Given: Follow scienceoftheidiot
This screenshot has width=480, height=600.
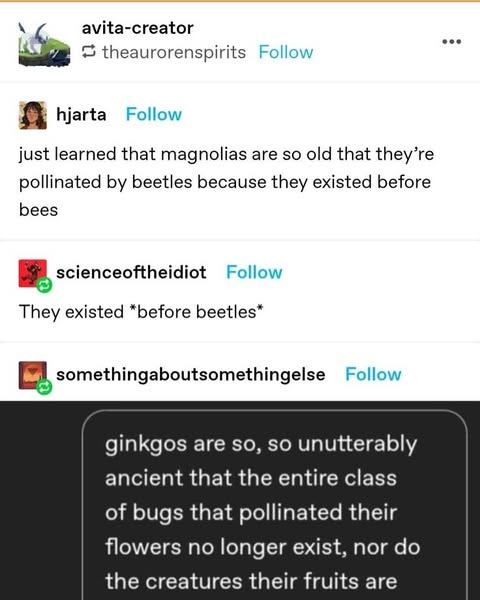Looking at the screenshot, I should click(254, 272).
